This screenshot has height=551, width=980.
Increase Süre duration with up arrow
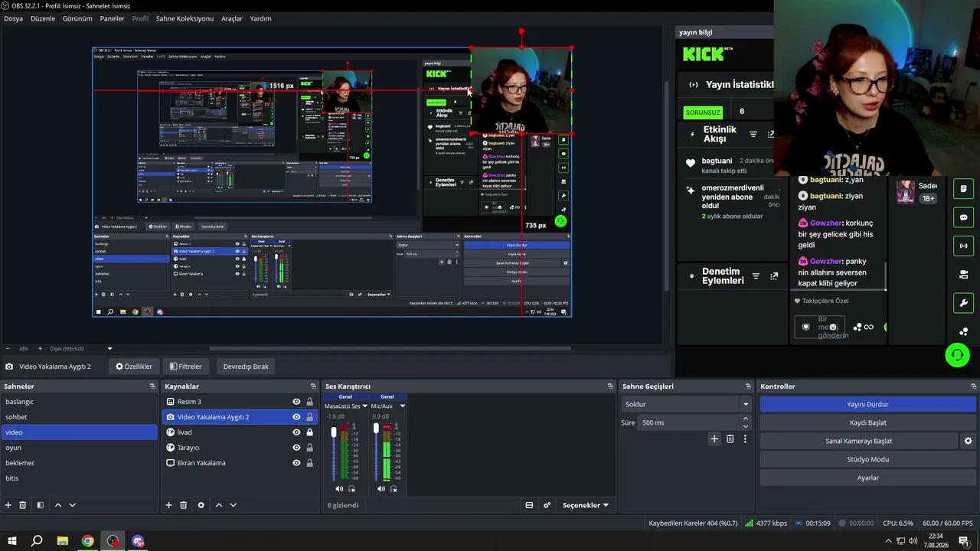(x=746, y=419)
